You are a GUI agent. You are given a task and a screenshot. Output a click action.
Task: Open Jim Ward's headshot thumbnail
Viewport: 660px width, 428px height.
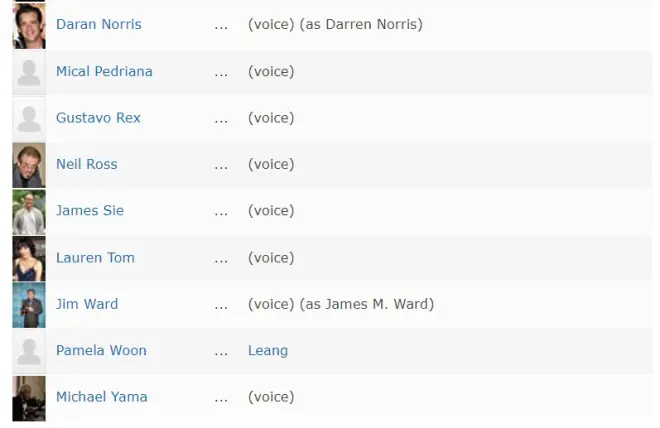29,305
